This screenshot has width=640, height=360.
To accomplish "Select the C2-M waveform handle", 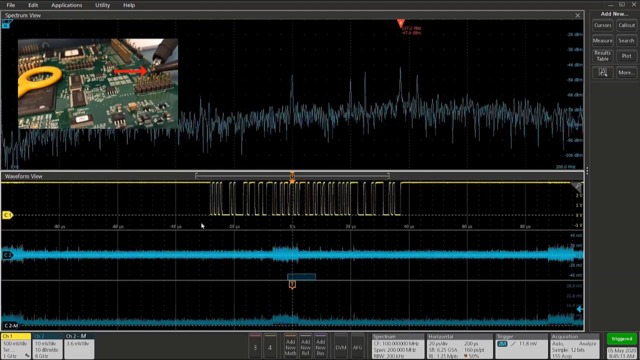I will [11, 325].
